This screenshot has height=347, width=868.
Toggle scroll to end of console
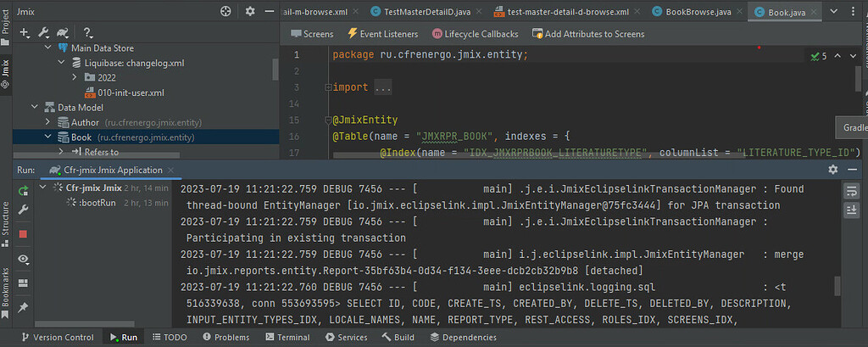[x=850, y=210]
